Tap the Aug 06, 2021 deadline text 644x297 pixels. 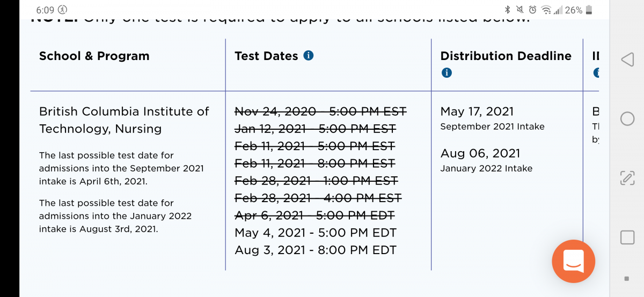coord(480,153)
